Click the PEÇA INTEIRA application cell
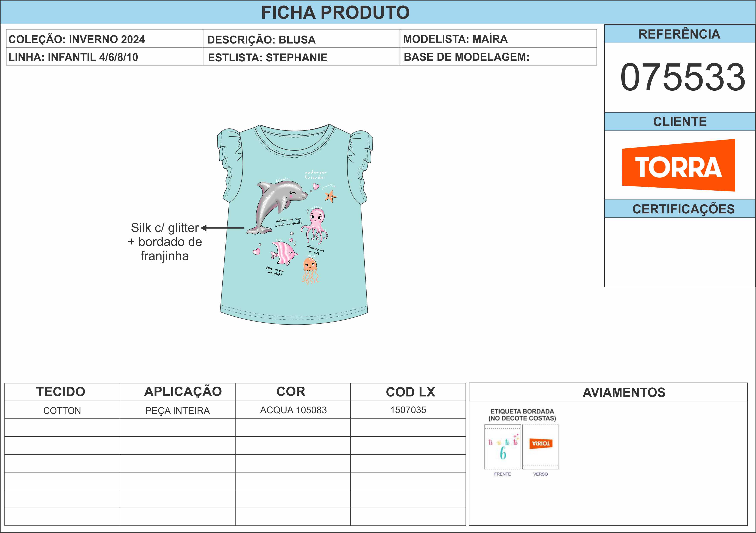Image resolution: width=756 pixels, height=533 pixels. point(178,410)
